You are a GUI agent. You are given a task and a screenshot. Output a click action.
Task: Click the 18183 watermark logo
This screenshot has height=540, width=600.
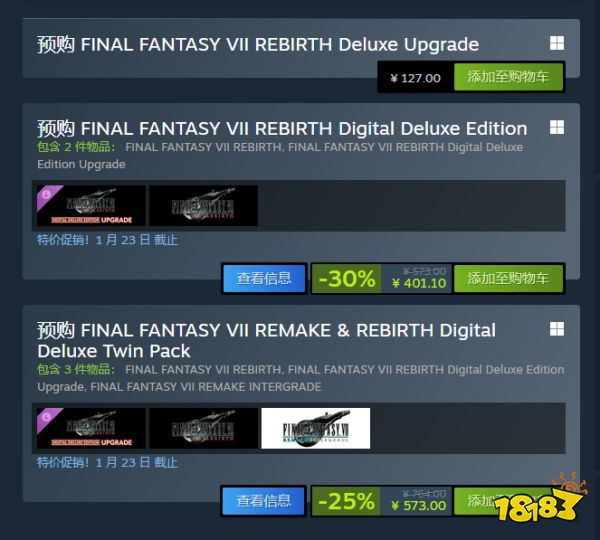[x=539, y=500]
